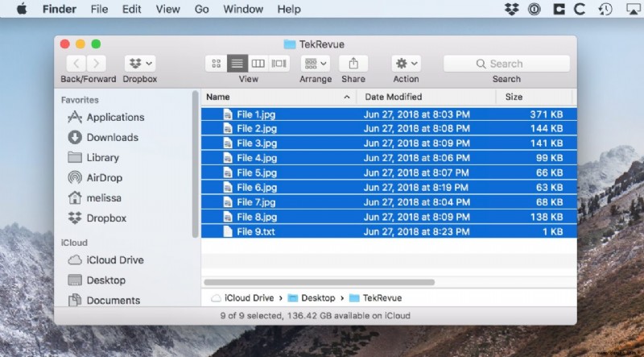This screenshot has height=357, width=644.
Task: Click Desktop in the path bar
Action: 312,298
